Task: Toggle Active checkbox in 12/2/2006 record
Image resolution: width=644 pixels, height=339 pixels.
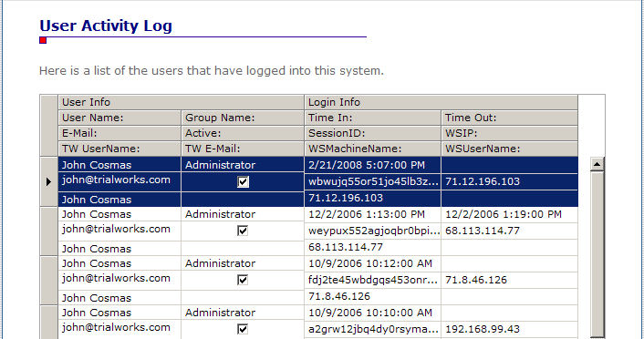Action: tap(243, 231)
